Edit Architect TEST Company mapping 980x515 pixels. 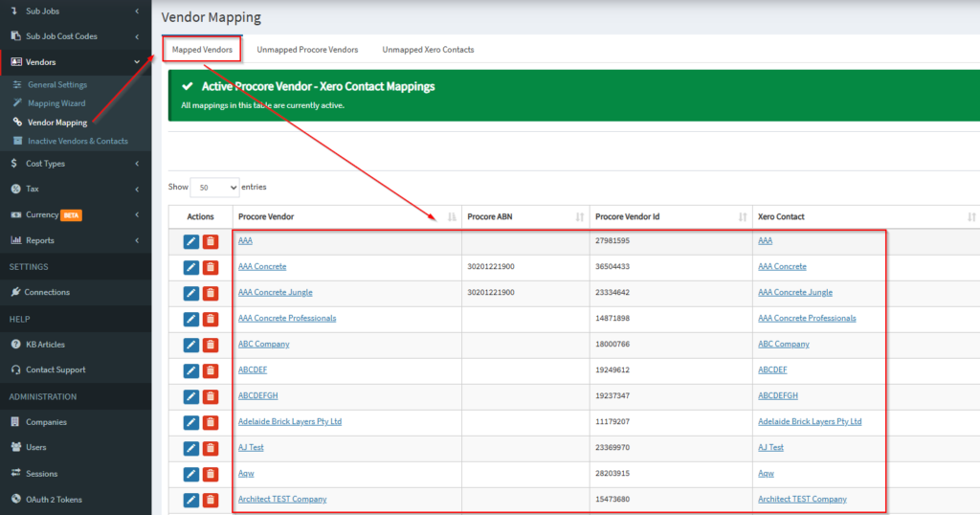(191, 500)
